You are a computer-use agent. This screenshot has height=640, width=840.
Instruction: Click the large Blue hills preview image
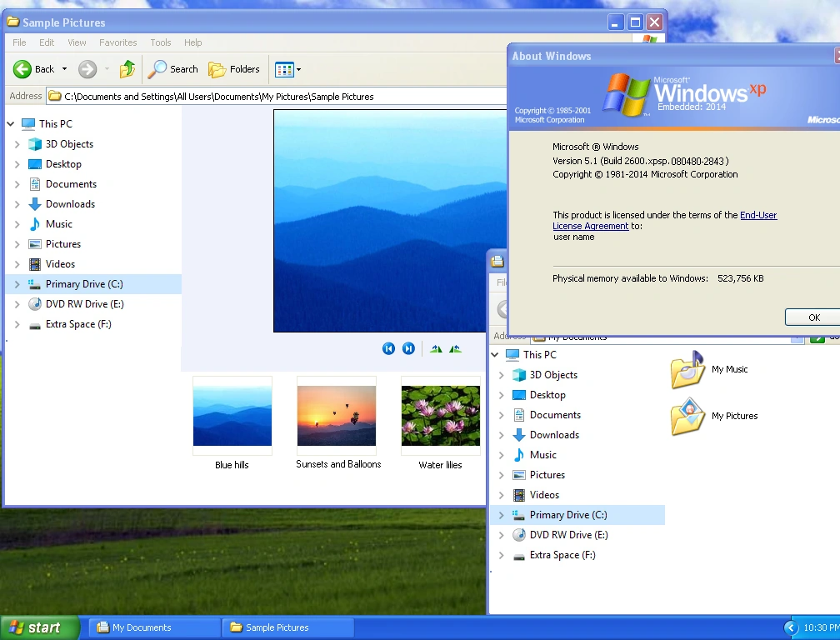[390, 221]
